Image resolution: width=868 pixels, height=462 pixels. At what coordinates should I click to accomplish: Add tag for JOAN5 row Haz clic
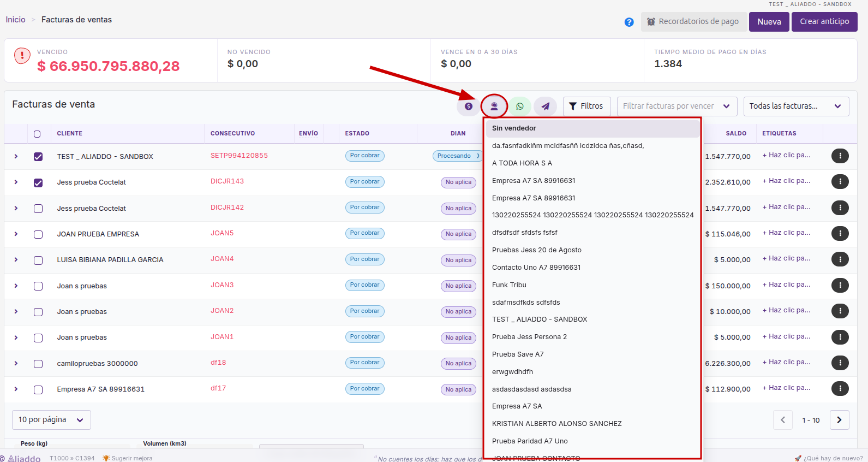786,233
